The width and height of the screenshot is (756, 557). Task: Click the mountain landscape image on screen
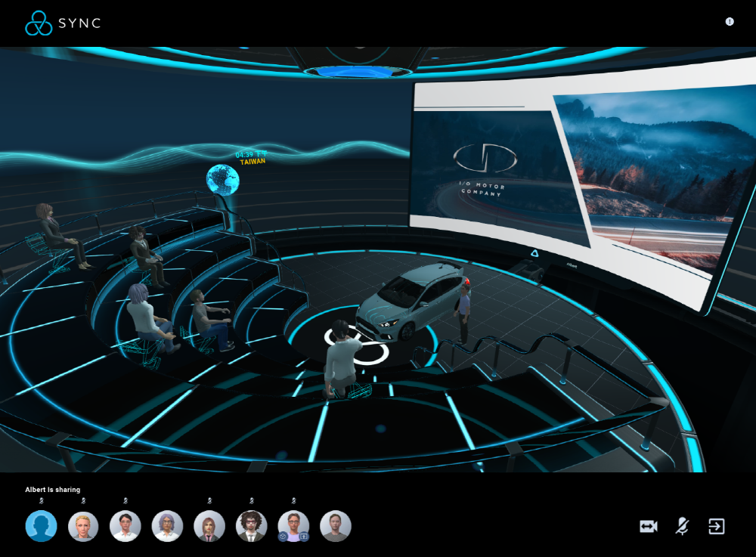click(650, 174)
